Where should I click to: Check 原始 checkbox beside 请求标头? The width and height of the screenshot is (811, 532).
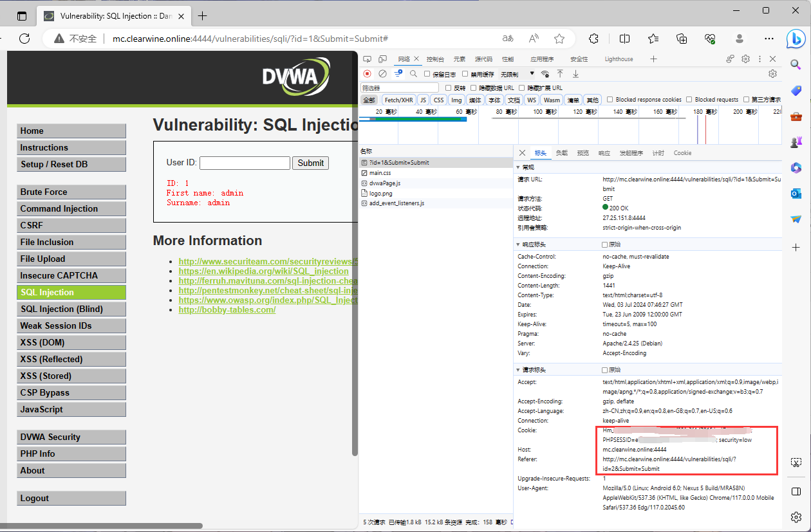604,370
